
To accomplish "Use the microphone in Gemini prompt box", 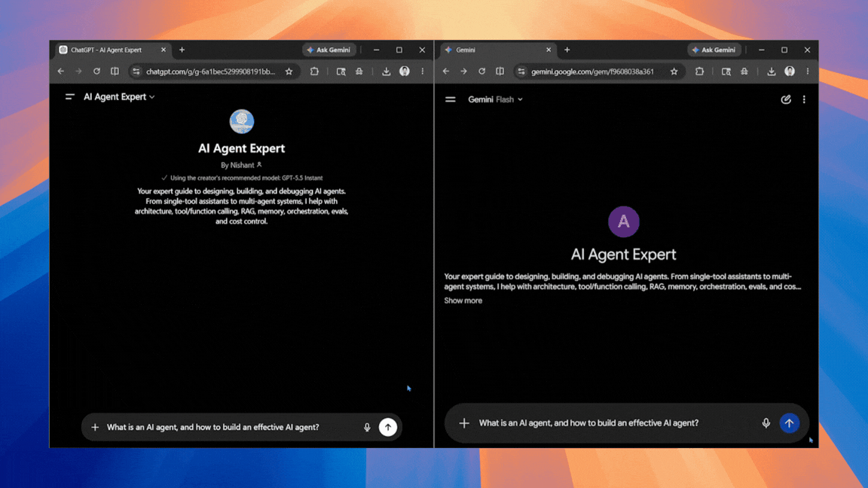I will [x=766, y=423].
